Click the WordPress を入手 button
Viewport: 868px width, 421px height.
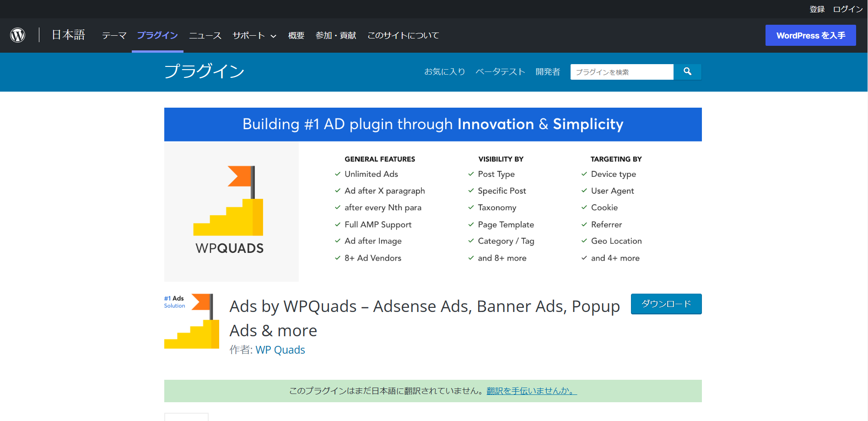coord(811,35)
